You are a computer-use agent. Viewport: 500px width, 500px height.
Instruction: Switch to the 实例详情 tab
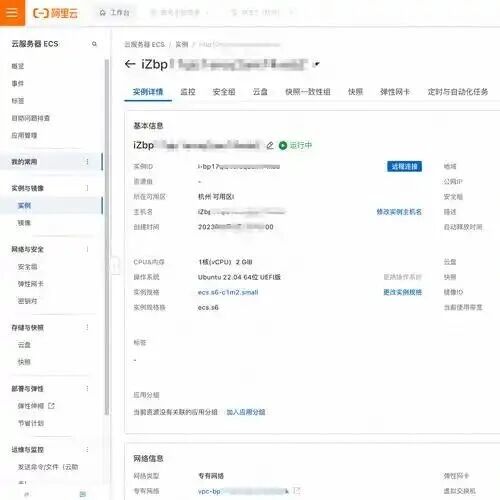point(148,92)
